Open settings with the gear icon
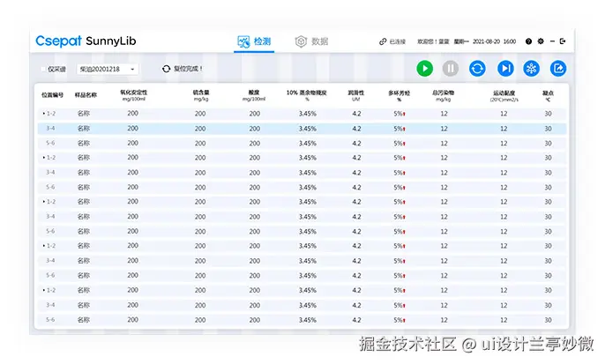Screen dimensions: 605x364 pos(541,41)
